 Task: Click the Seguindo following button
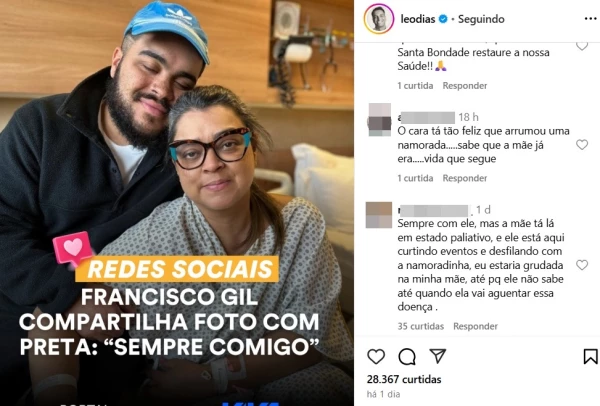(x=481, y=19)
